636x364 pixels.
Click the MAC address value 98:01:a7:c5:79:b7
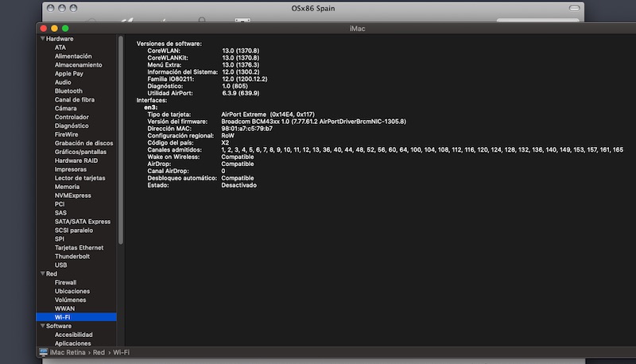click(246, 129)
